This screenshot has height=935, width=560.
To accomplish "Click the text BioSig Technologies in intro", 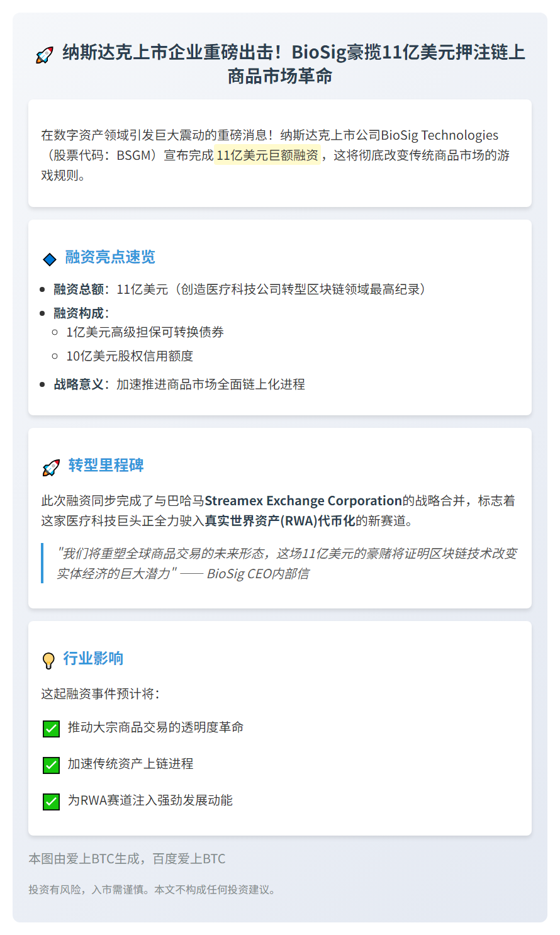I will pyautogui.click(x=439, y=135).
